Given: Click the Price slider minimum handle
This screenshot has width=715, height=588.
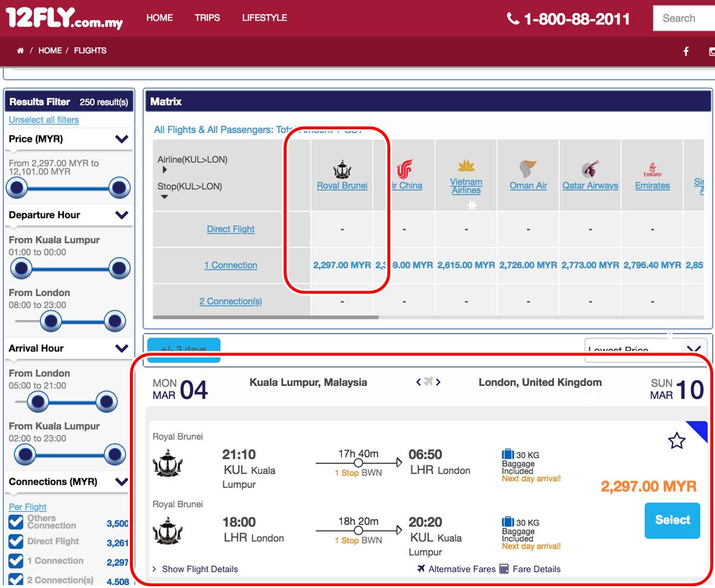Looking at the screenshot, I should (x=17, y=188).
